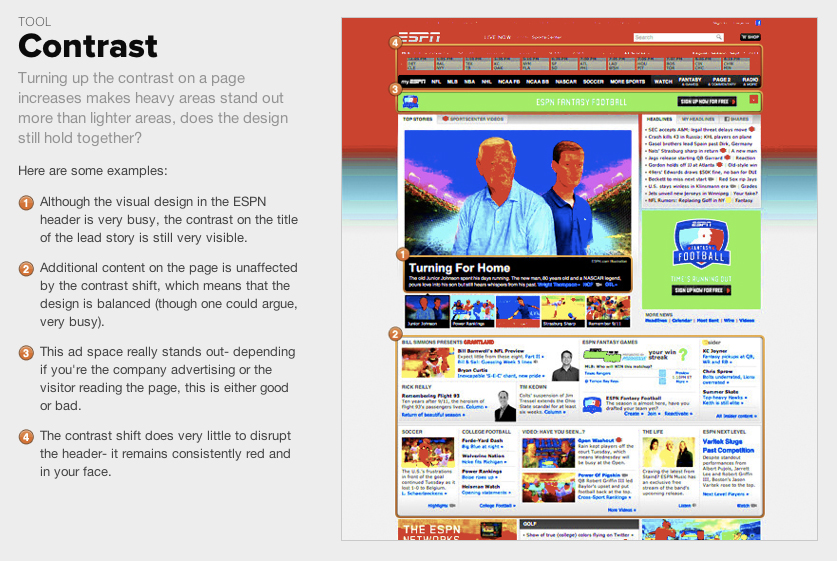
Task: Open the Shop button
Action: (750, 37)
